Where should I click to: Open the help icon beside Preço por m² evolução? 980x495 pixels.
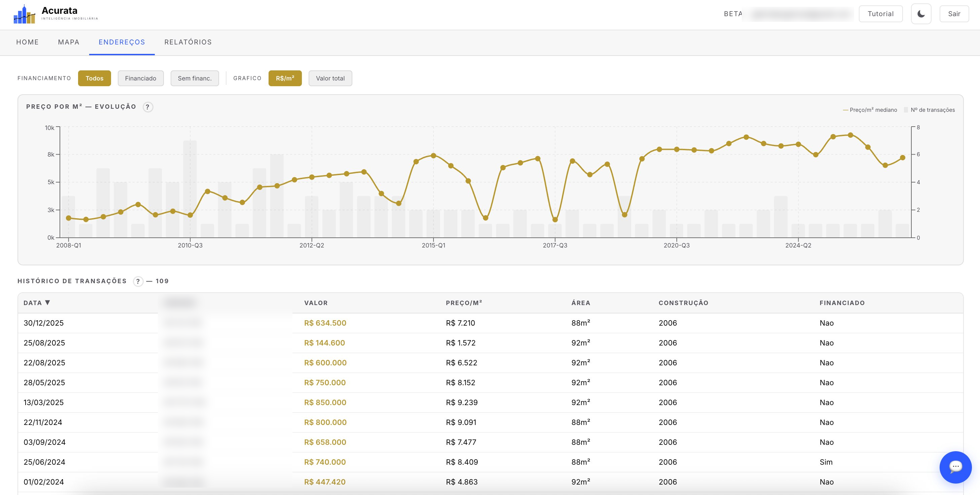pos(148,107)
